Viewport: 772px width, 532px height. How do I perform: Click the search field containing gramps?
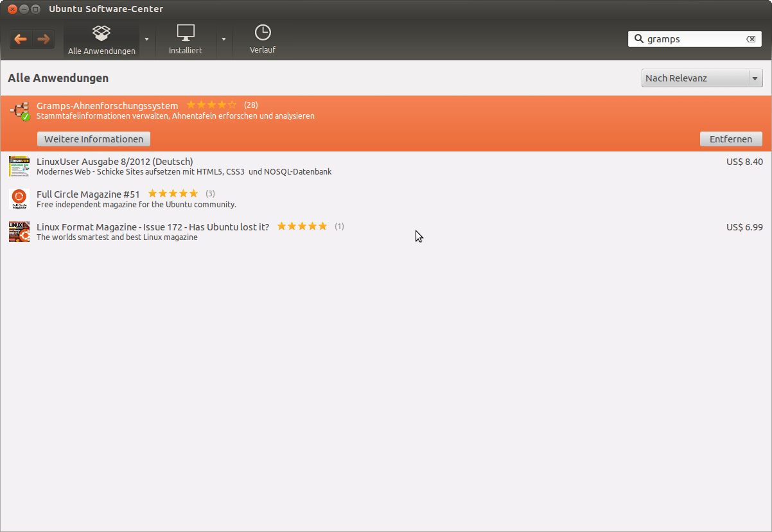point(695,39)
